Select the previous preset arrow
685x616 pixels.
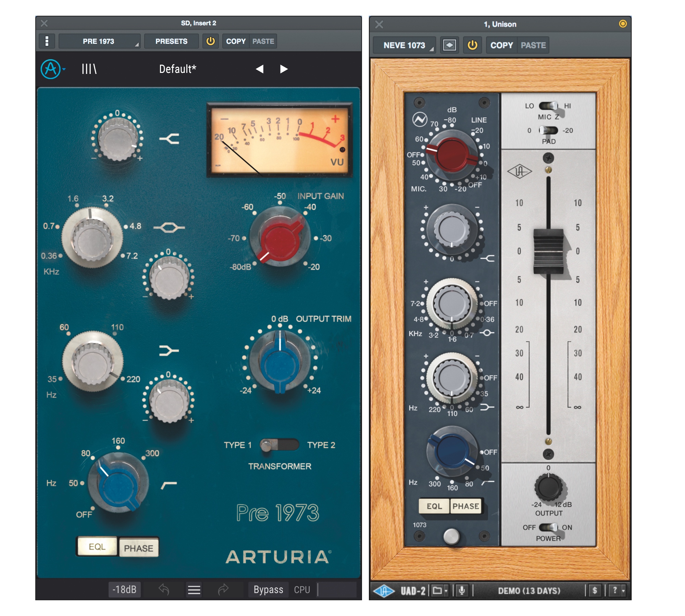point(260,69)
